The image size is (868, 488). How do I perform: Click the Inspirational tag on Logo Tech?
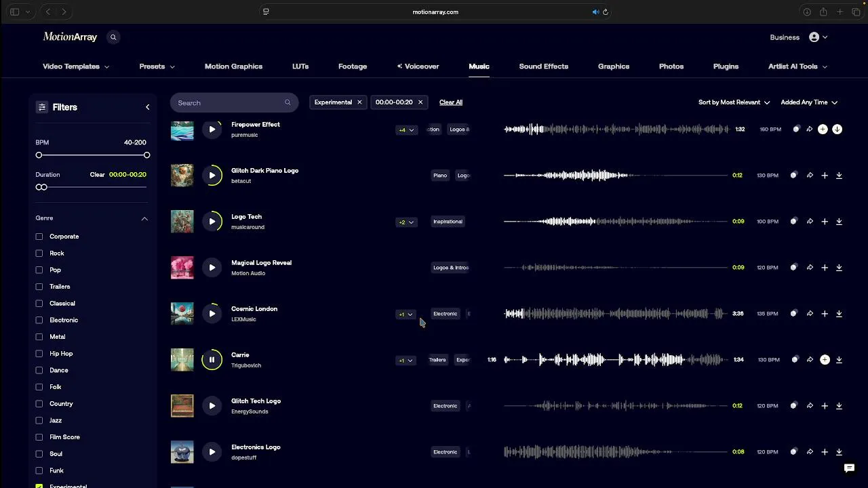(448, 222)
